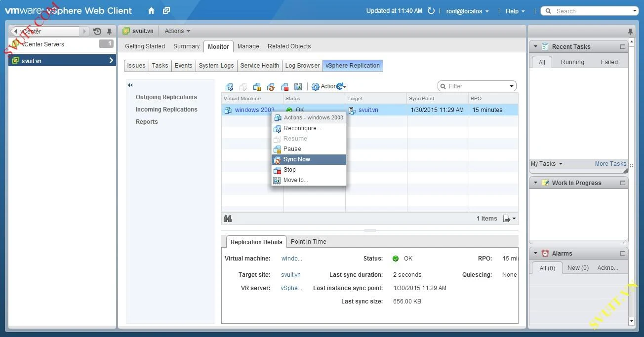Switch to the Summary tab
The height and width of the screenshot is (337, 644).
click(x=186, y=46)
